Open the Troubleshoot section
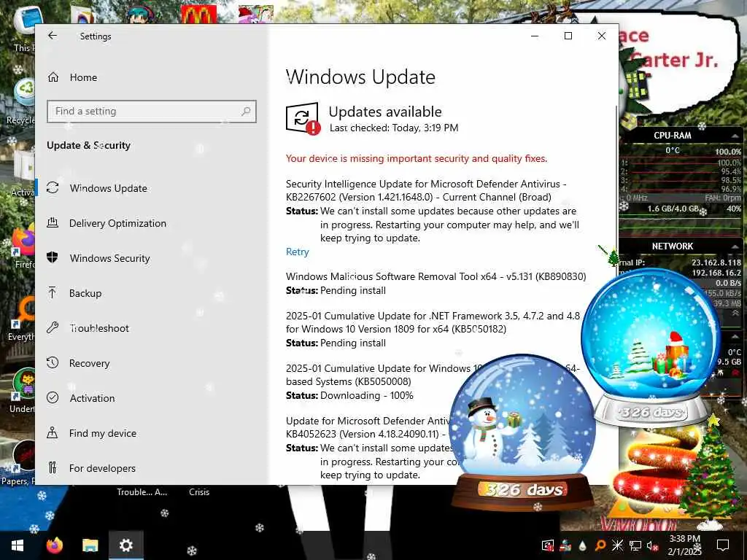This screenshot has width=747, height=560. (99, 328)
